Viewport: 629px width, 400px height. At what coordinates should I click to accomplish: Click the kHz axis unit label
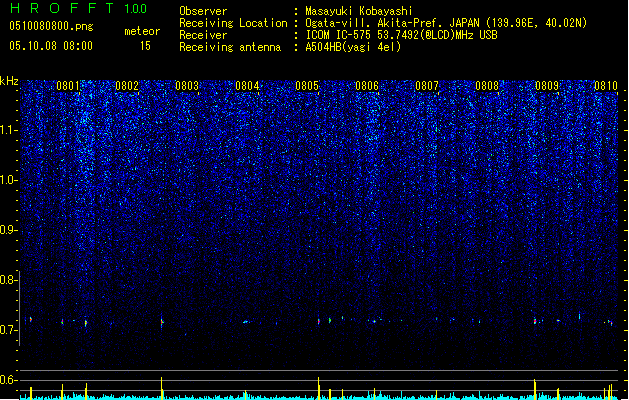coord(9,81)
